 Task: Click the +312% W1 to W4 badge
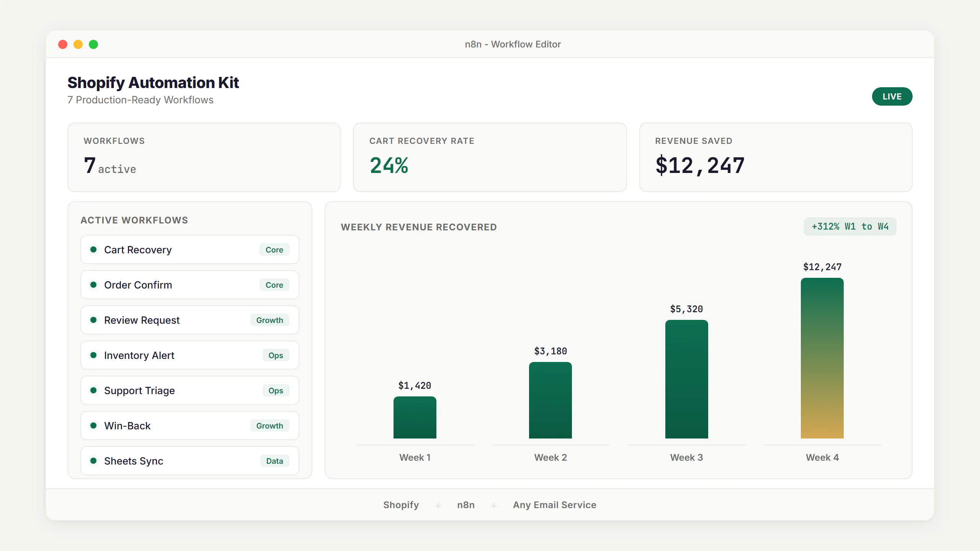pos(850,227)
